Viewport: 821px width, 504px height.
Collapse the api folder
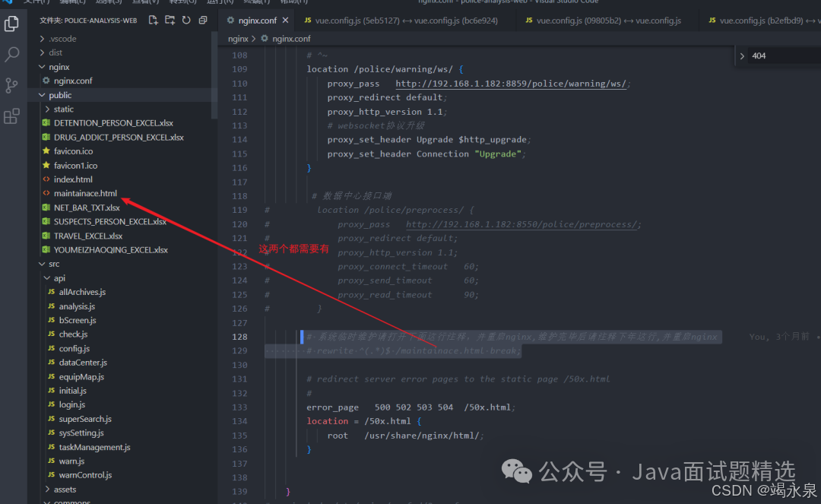(x=60, y=278)
